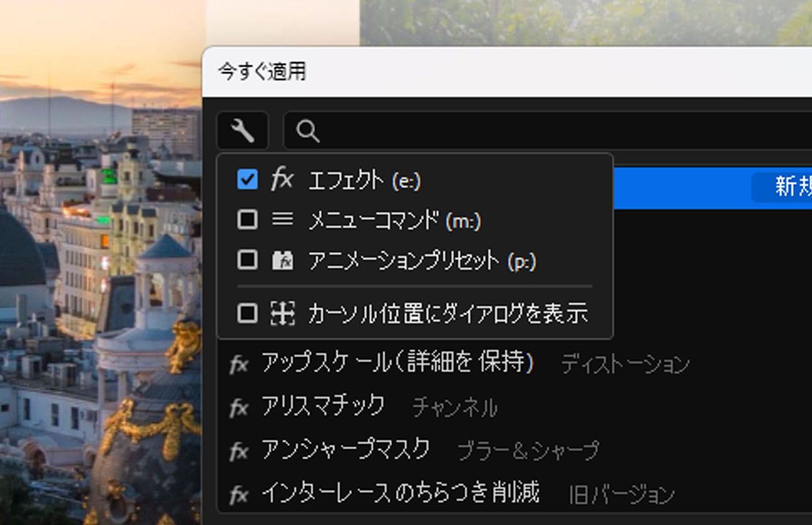Click the preset file icon beside アニメーションプリセット
This screenshot has width=812, height=525.
(x=282, y=259)
